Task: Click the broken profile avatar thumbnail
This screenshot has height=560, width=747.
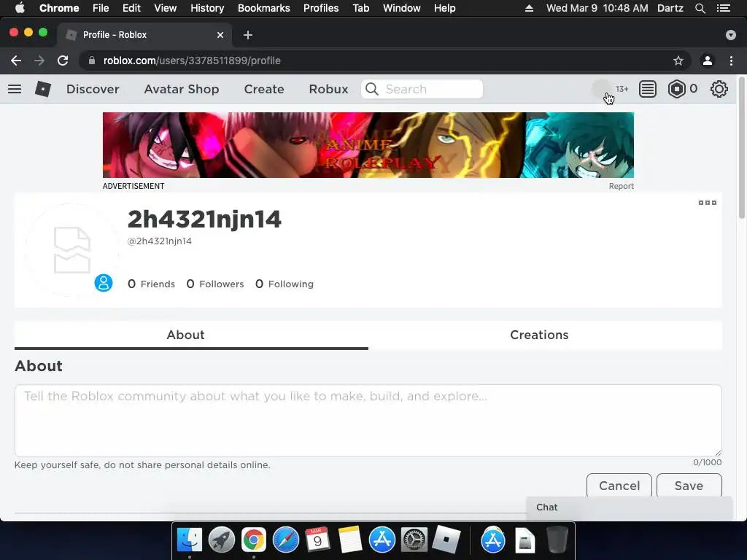Action: point(72,250)
